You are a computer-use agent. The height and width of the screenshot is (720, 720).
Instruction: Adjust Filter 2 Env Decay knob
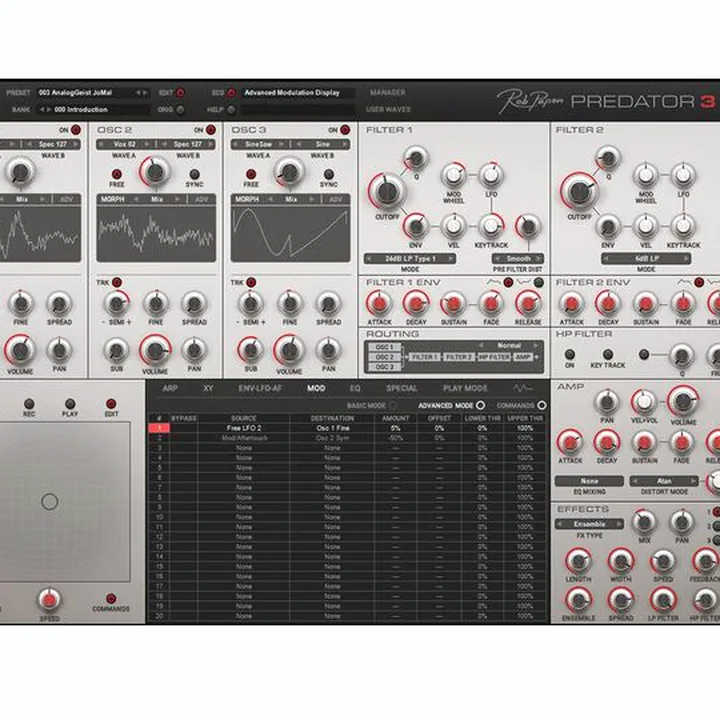coord(608,304)
